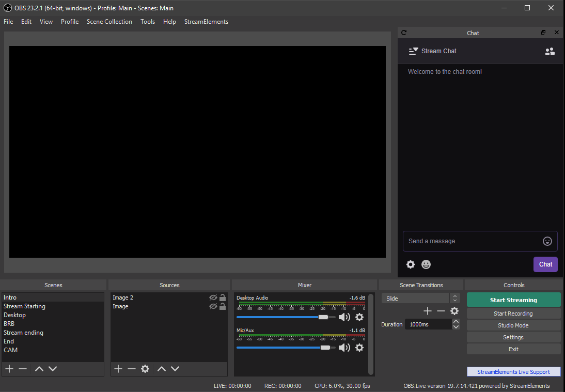Open chat settings gear

tap(411, 264)
